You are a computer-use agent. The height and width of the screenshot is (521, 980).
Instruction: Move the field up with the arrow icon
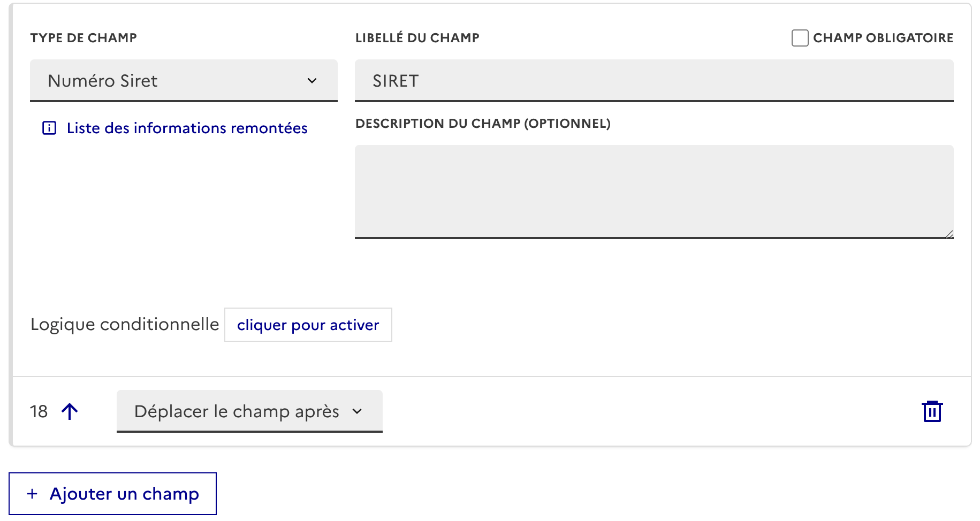click(70, 411)
